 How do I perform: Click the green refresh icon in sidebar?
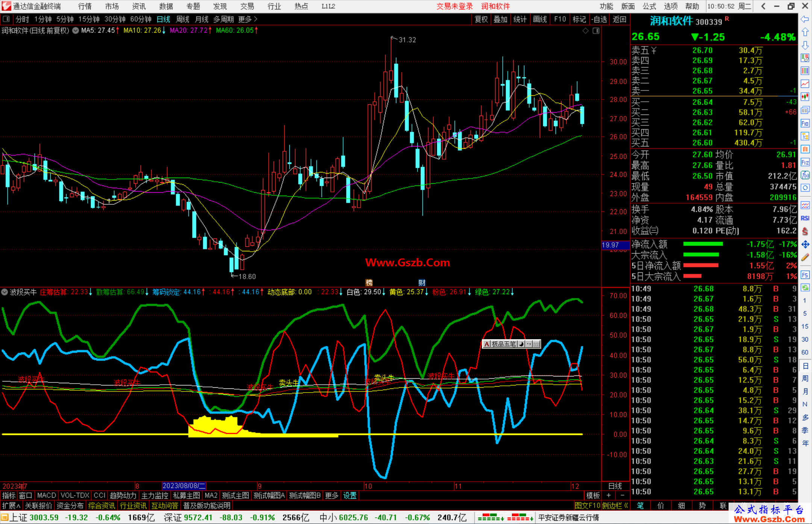point(805,288)
